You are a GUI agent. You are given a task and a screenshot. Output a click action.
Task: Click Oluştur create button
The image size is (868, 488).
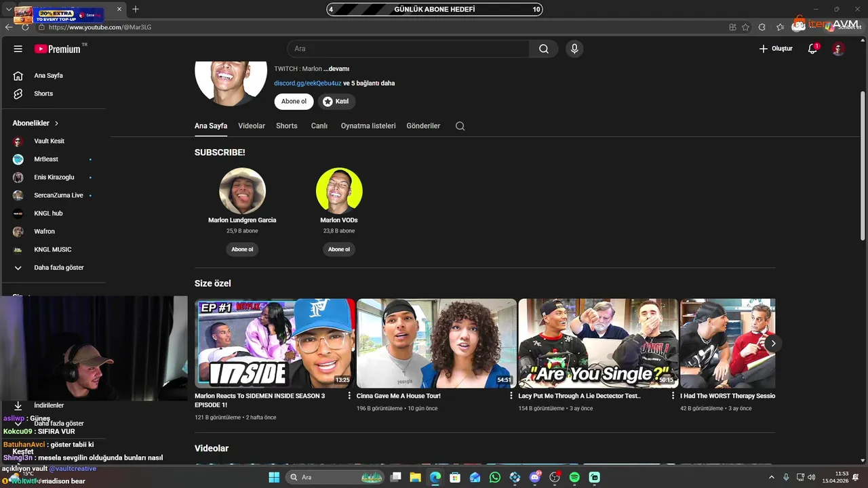775,49
